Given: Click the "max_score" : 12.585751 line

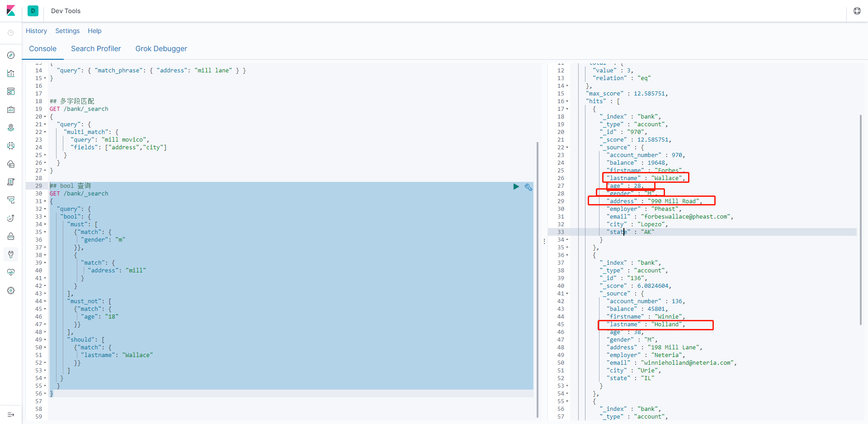Looking at the screenshot, I should 627,94.
